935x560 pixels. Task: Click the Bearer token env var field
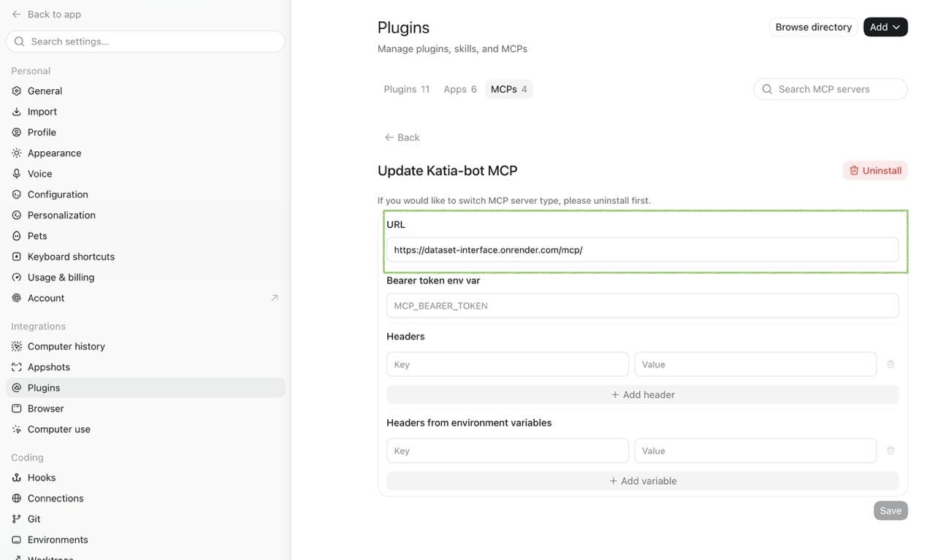[x=643, y=305]
